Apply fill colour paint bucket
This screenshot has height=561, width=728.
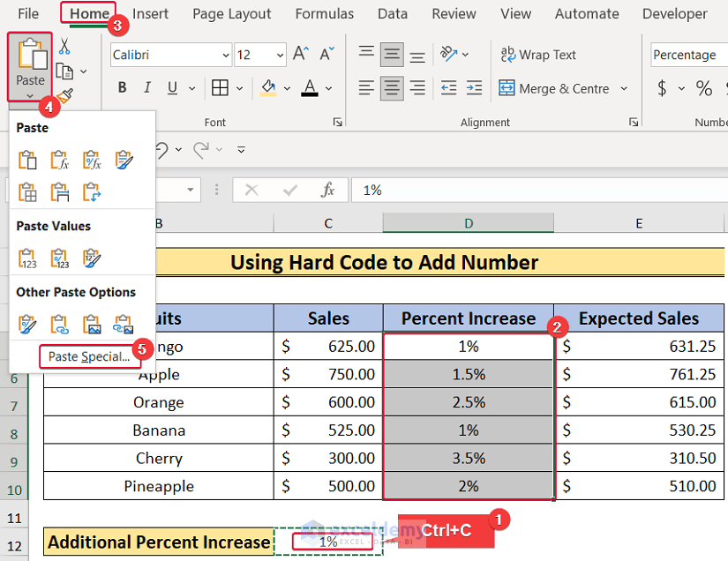pyautogui.click(x=268, y=87)
